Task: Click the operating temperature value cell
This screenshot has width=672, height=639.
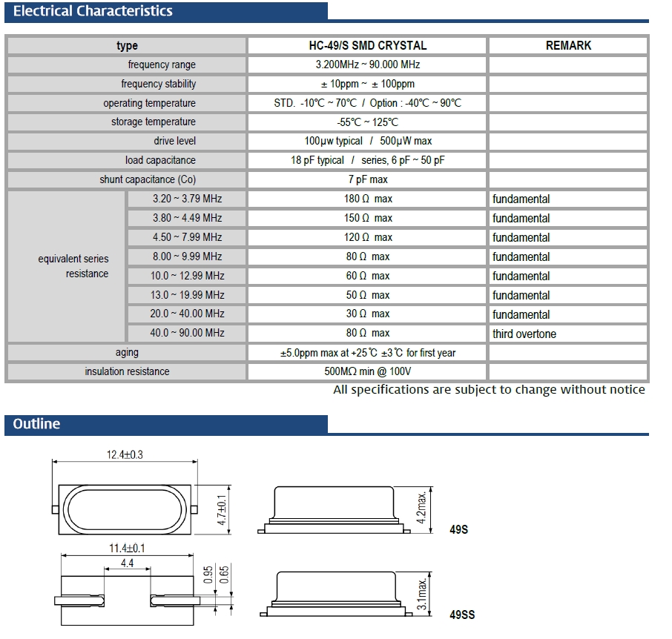Action: pos(367,103)
